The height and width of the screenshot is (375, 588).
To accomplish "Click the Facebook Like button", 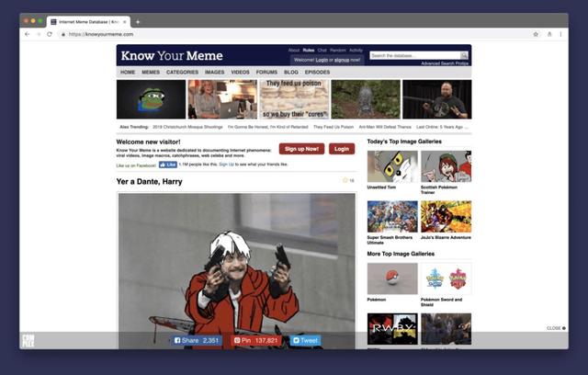I will pyautogui.click(x=168, y=165).
